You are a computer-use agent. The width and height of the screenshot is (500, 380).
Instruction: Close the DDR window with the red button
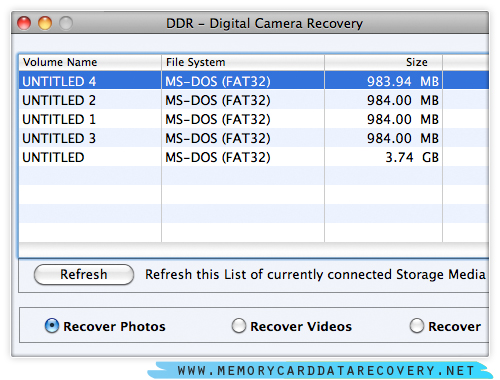[24, 23]
